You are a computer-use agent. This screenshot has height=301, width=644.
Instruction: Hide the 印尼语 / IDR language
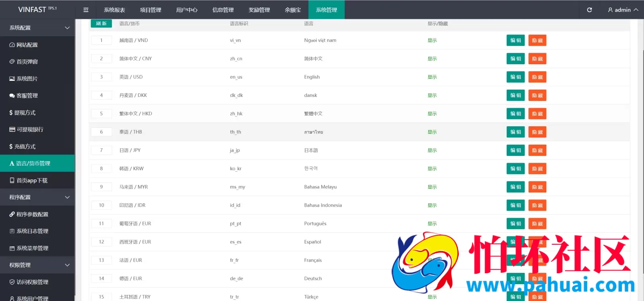click(537, 205)
